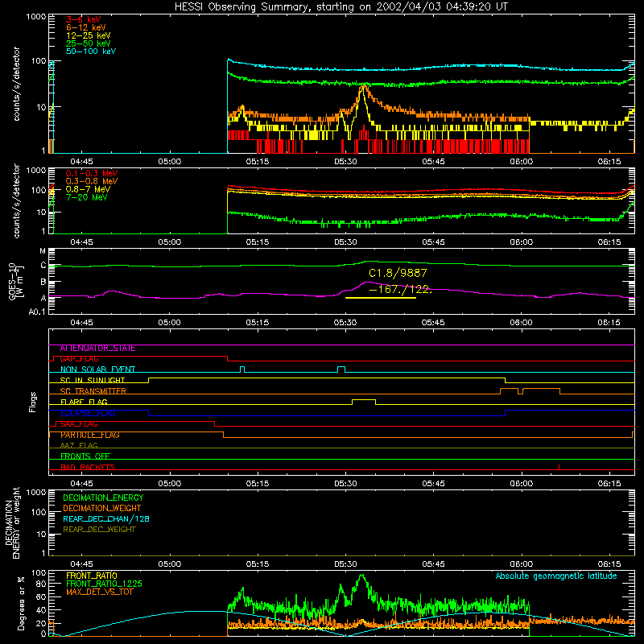Screen dimensions: 644x644
Task: Click the BAD_PACKETS flag label
Action: coord(88,467)
